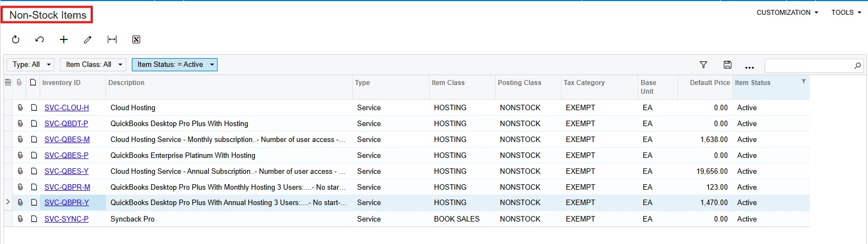
Task: Click the Notes column header icon
Action: pos(33,82)
